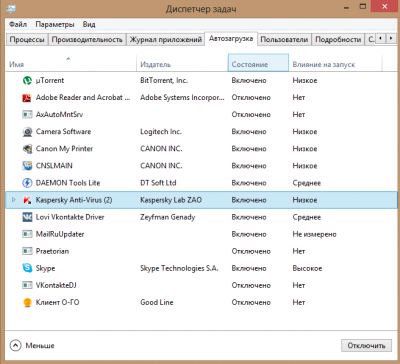
Task: Open the Вид menu
Action: coord(89,24)
